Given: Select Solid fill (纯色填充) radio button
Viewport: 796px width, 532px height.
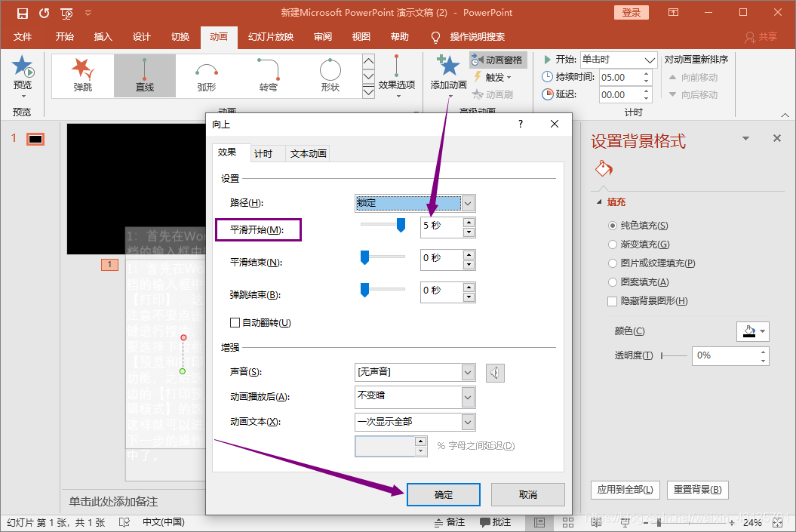Looking at the screenshot, I should (x=612, y=226).
